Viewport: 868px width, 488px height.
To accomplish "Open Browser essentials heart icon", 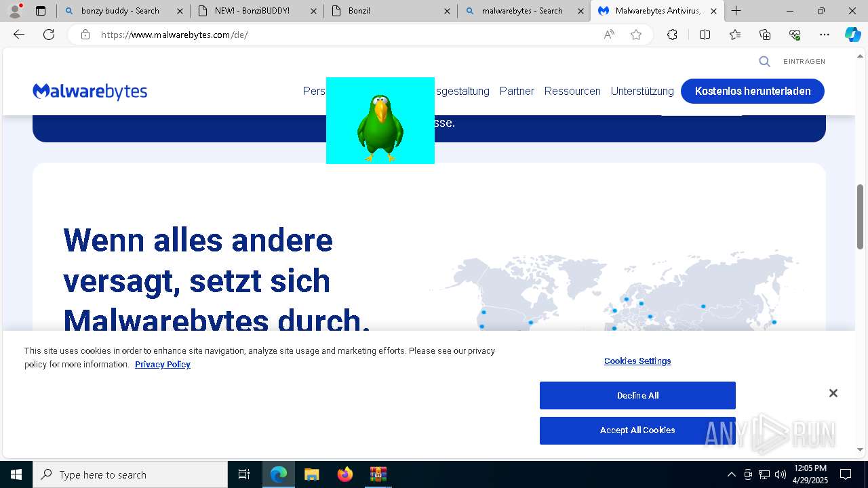I will tap(795, 35).
